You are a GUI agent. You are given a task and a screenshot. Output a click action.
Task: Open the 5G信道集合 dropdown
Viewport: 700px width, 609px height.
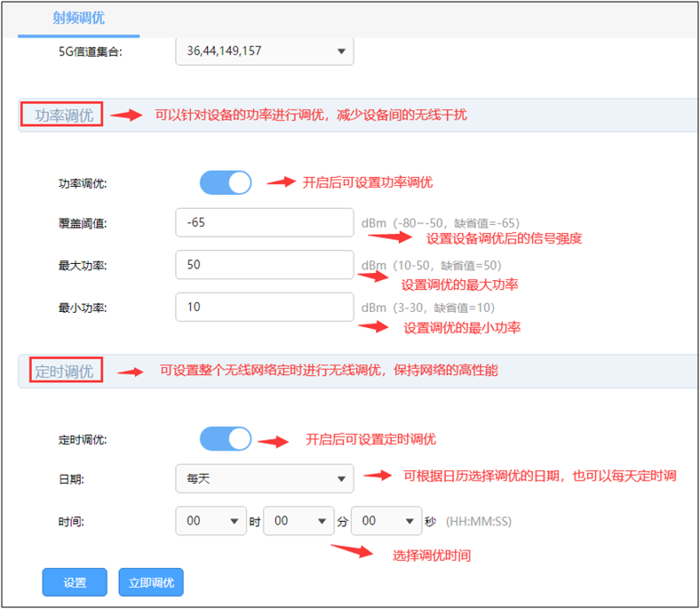pos(264,52)
